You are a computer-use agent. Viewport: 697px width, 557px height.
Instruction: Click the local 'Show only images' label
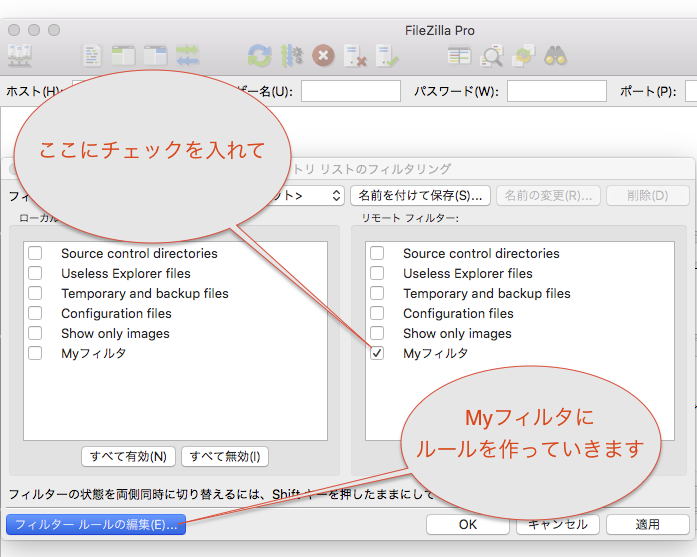(x=116, y=333)
